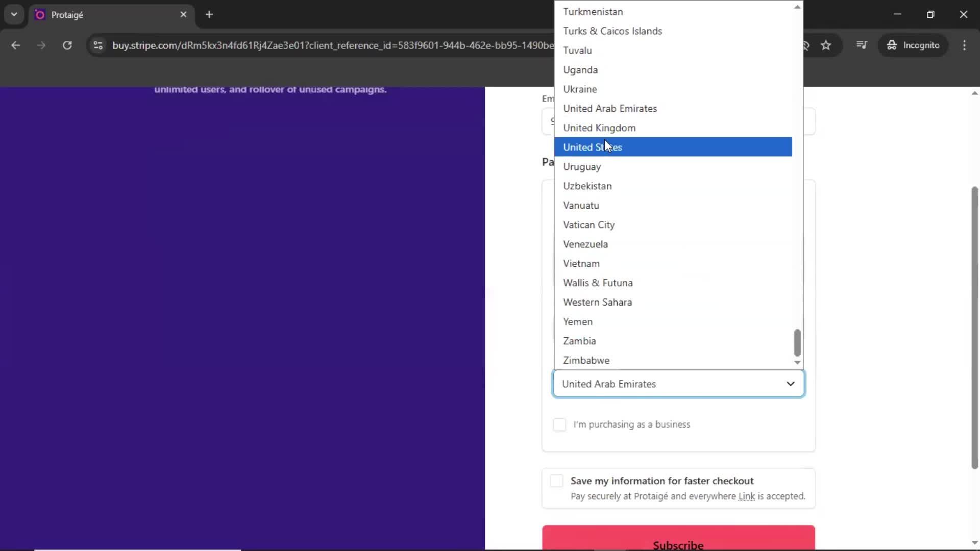The width and height of the screenshot is (980, 551).
Task: Close the Protaigé tab
Action: pos(183,14)
